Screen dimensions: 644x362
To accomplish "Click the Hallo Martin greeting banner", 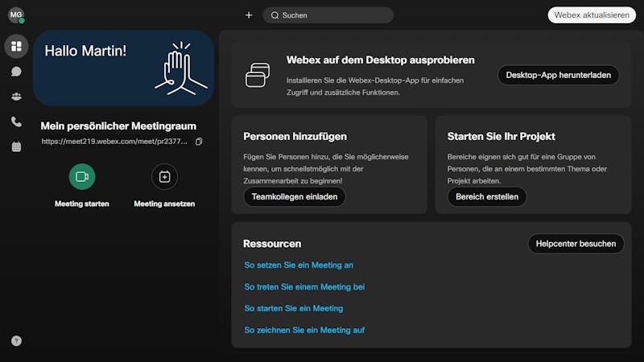I will coord(124,68).
